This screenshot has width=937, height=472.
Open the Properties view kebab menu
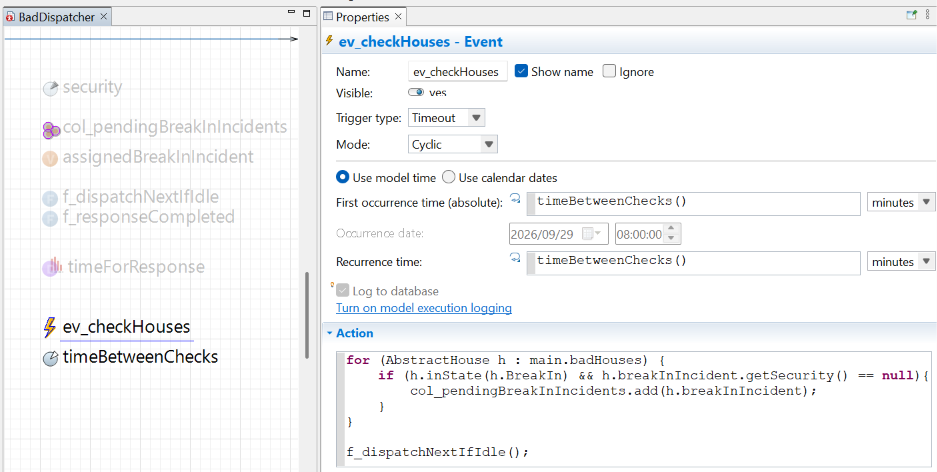tap(927, 16)
